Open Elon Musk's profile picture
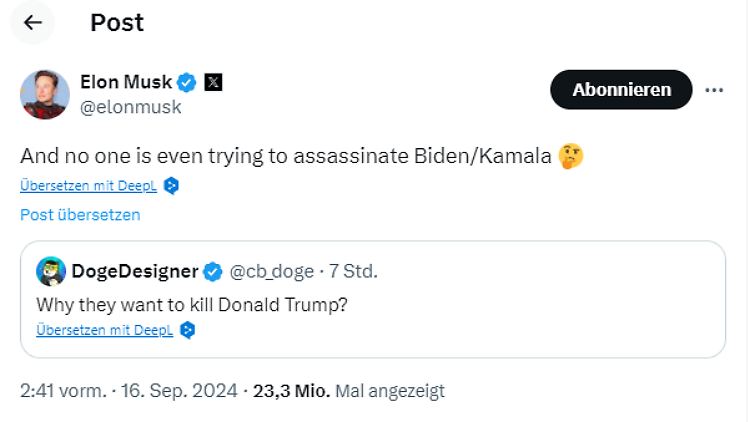This screenshot has width=750, height=422. (x=45, y=94)
